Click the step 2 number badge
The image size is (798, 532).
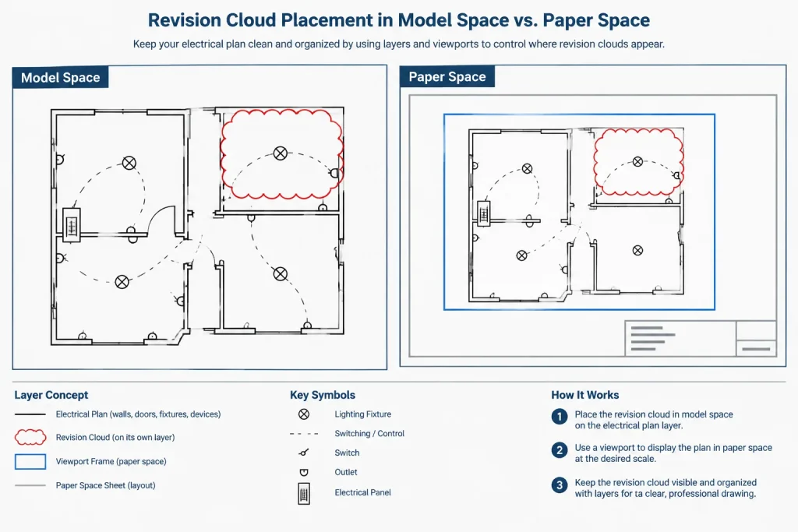(x=560, y=450)
